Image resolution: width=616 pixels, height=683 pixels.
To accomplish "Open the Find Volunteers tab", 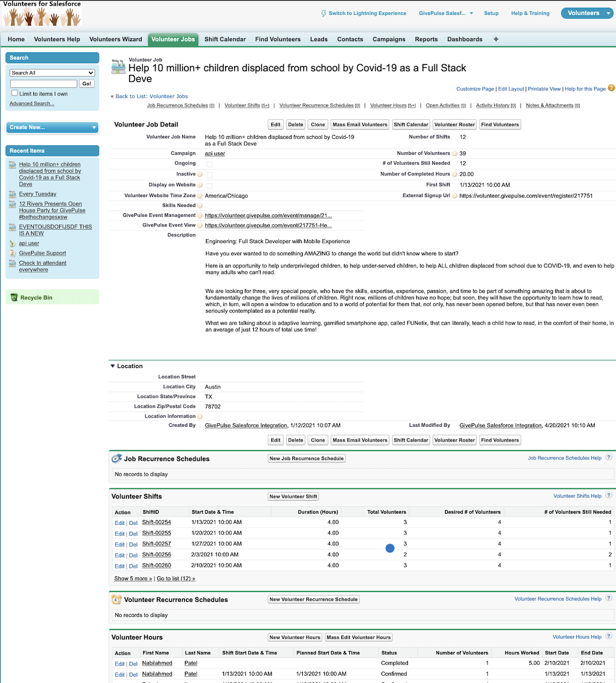I will point(278,39).
